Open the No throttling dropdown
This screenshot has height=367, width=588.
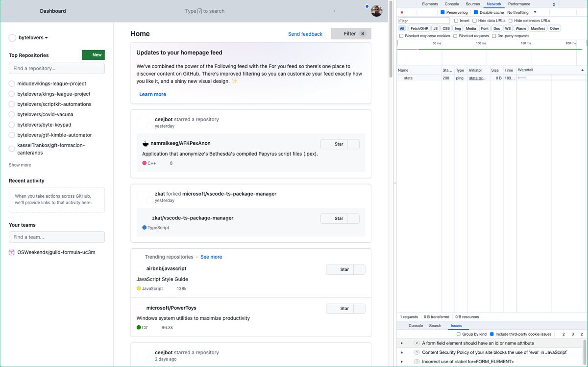click(x=522, y=12)
